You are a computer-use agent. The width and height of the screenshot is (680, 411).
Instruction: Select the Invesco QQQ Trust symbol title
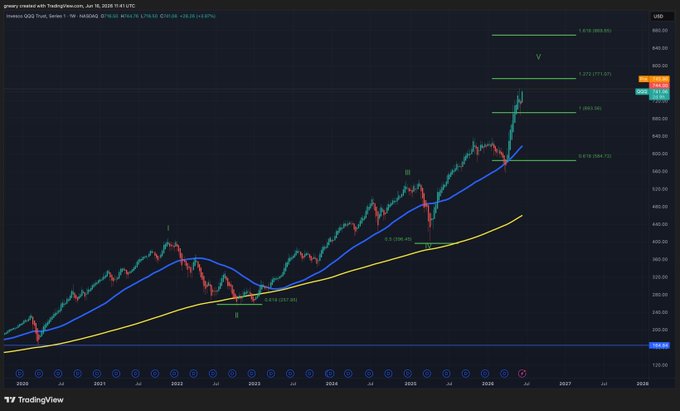click(x=52, y=16)
